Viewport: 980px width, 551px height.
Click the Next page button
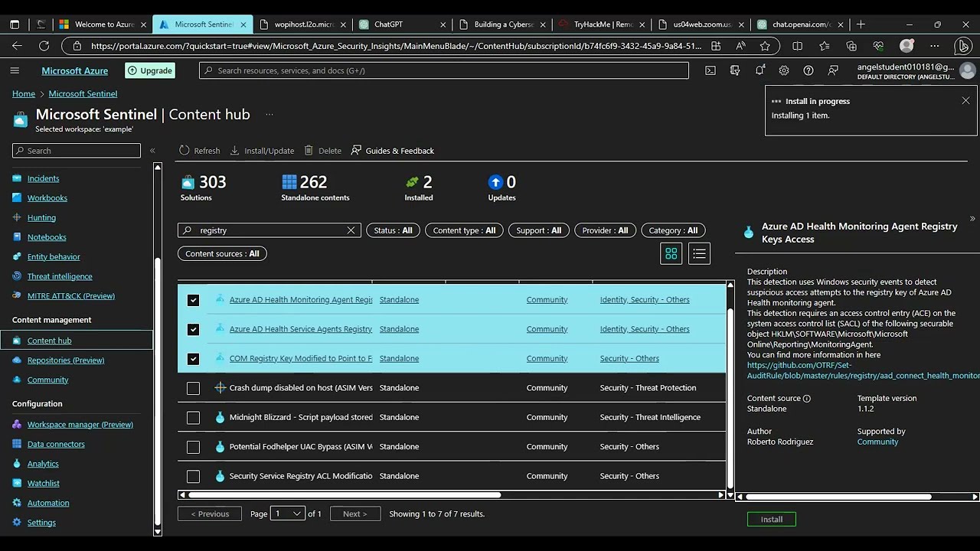pyautogui.click(x=355, y=514)
